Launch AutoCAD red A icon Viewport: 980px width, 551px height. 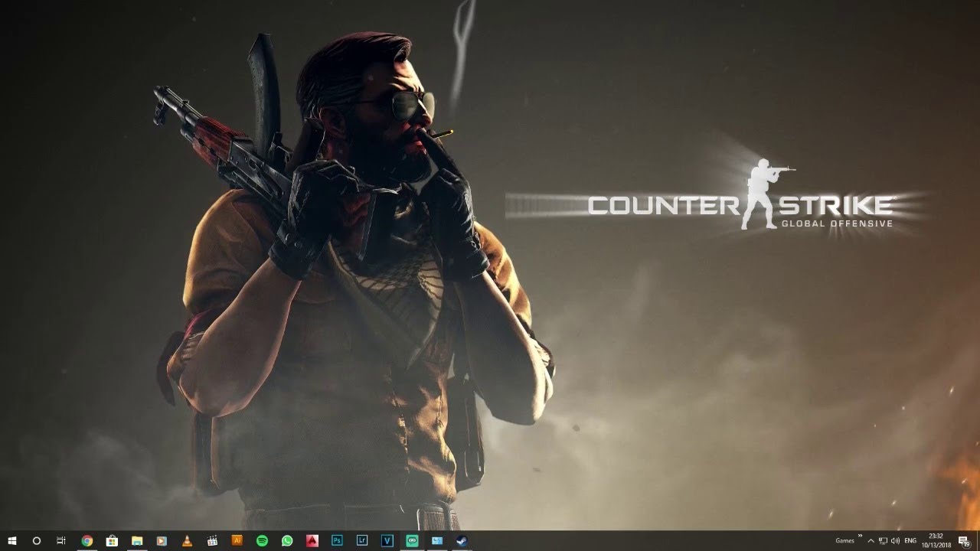click(312, 541)
